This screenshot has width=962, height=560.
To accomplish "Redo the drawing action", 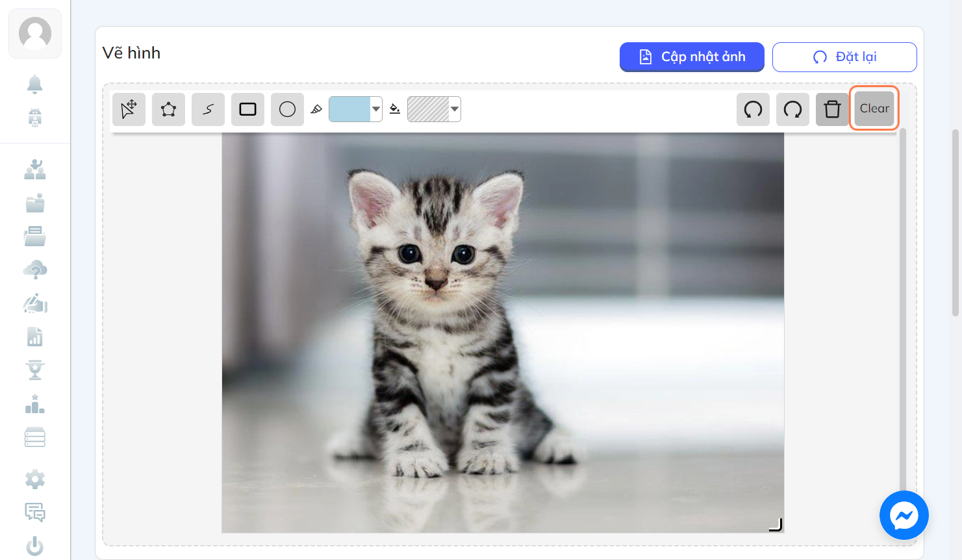I will pos(792,109).
